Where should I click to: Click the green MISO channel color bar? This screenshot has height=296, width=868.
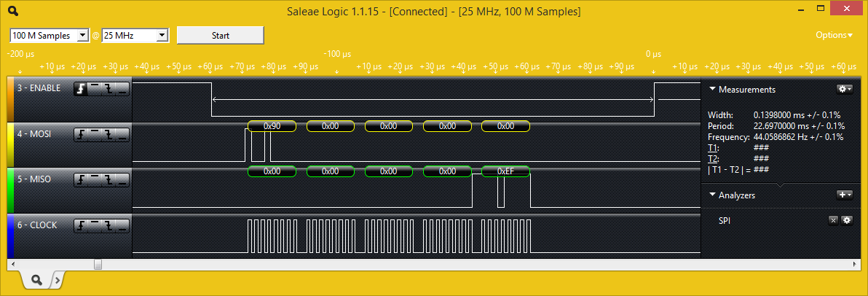pos(10,190)
